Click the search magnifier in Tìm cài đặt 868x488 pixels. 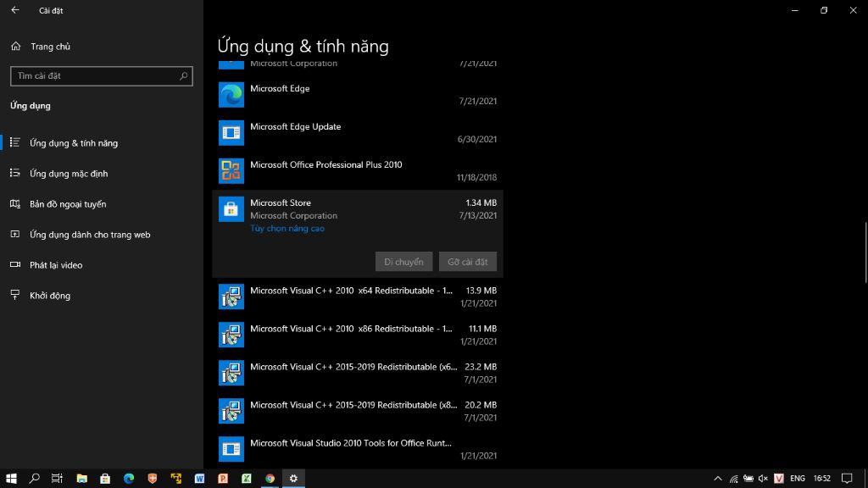point(184,75)
